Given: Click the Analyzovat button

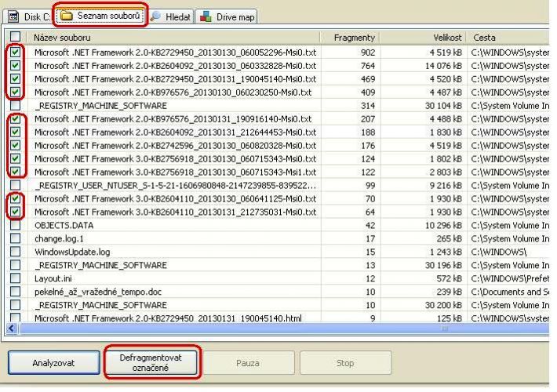Looking at the screenshot, I should [53, 363].
